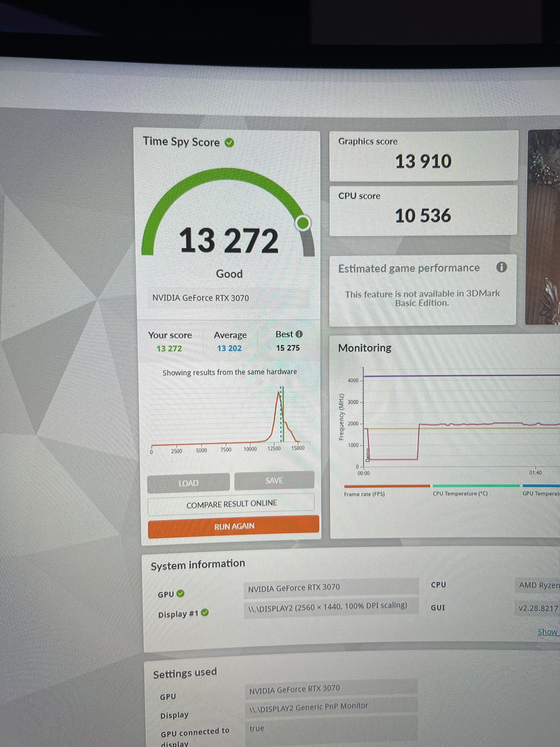The height and width of the screenshot is (747, 560).
Task: Click the 01:40 marker on Monitoring timeline
Action: pyautogui.click(x=535, y=472)
